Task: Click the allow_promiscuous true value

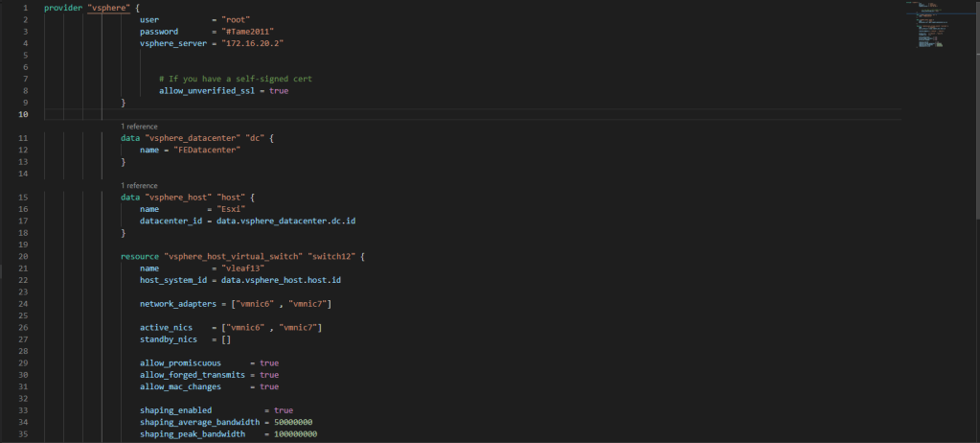Action: [x=269, y=363]
